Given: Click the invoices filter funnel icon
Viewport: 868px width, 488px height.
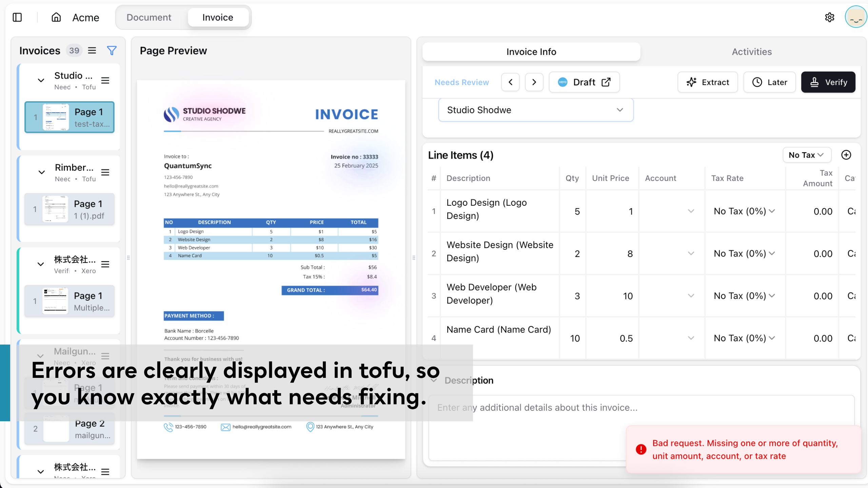Looking at the screenshot, I should [112, 50].
